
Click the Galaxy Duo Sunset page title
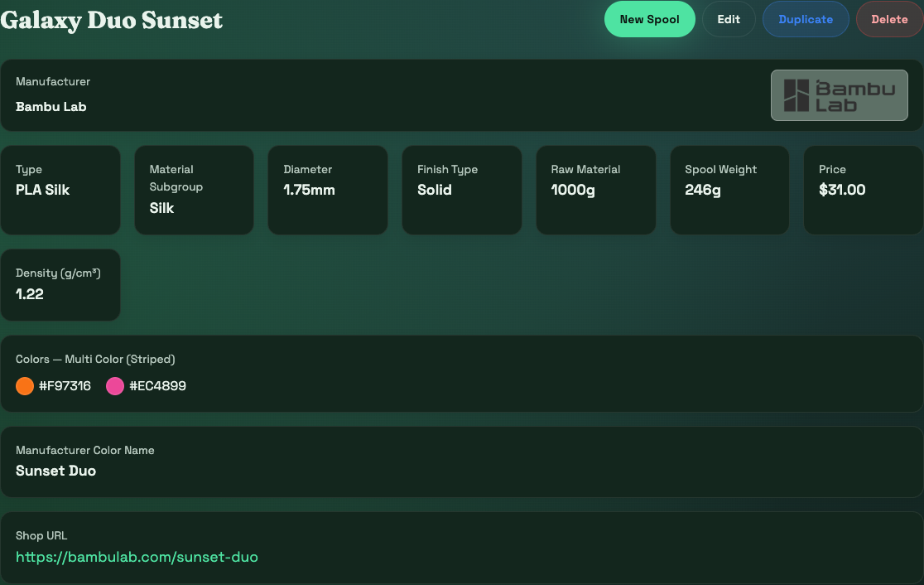[x=112, y=20]
